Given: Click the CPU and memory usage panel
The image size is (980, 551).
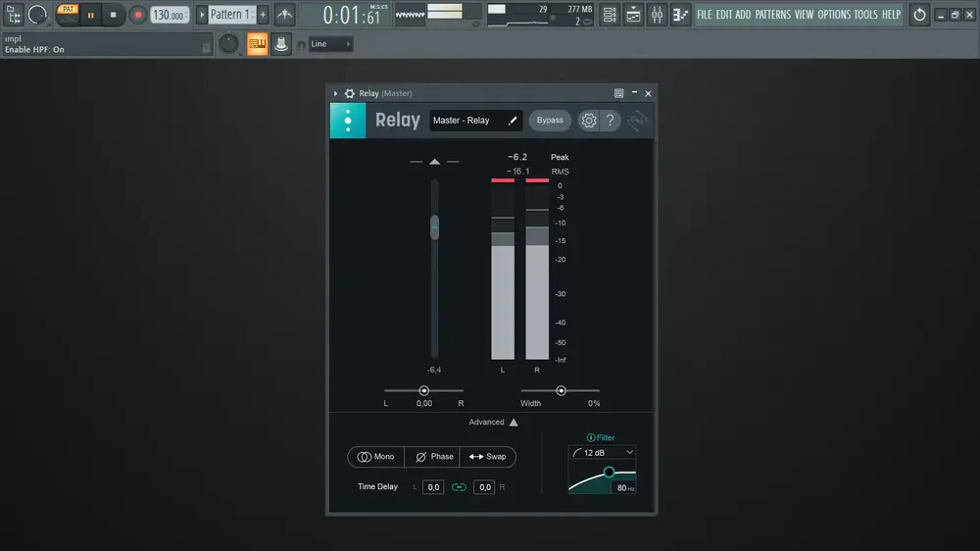Looking at the screenshot, I should tap(539, 15).
